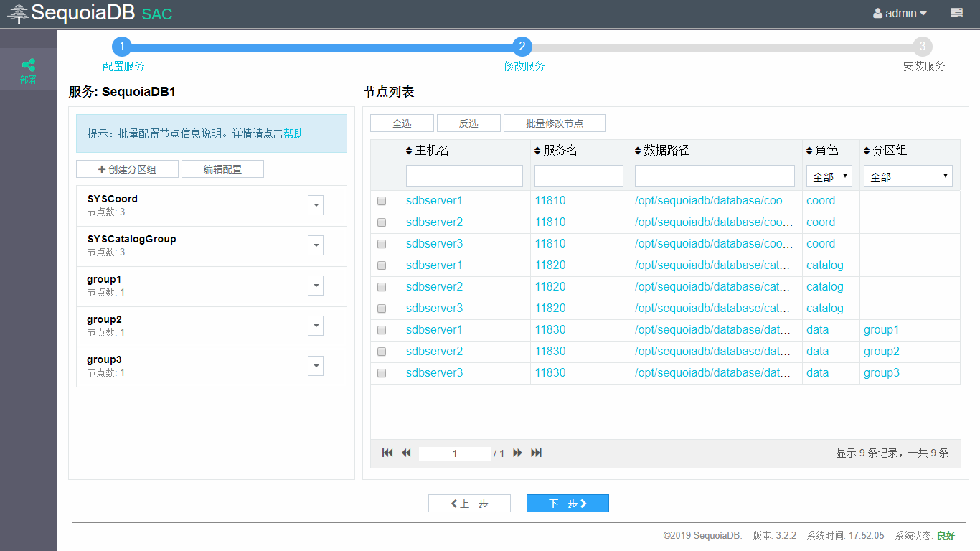The height and width of the screenshot is (551, 980).
Task: Open sdbserver2 link in the 11820 row
Action: [x=434, y=287]
